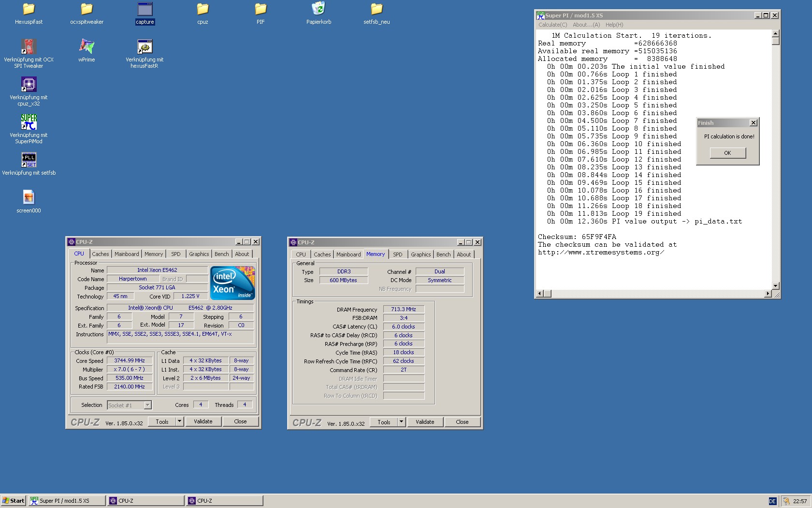Click the taskbar clock showing 22:57
Screen dimensions: 812x508
point(800,501)
